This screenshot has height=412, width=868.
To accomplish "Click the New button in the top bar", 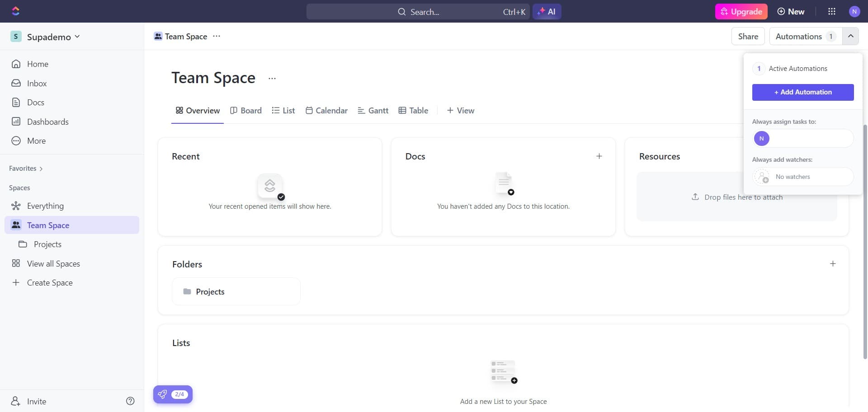I will (x=791, y=11).
